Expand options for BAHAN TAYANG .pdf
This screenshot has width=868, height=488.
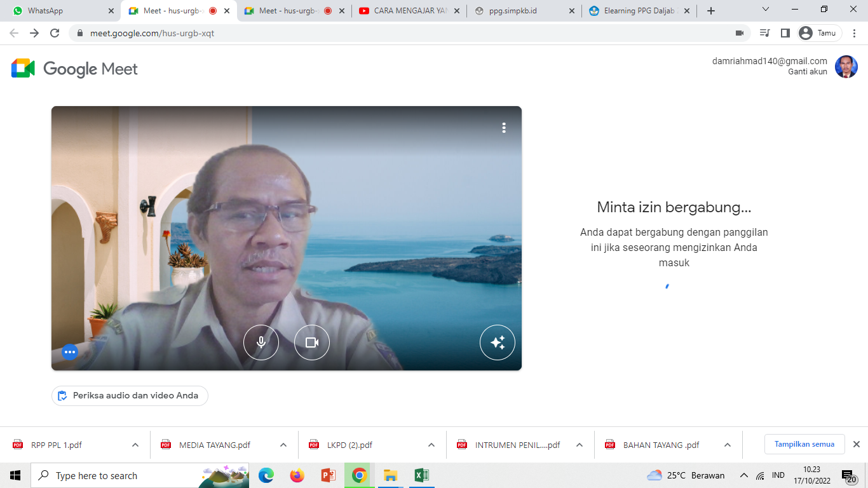pyautogui.click(x=728, y=445)
